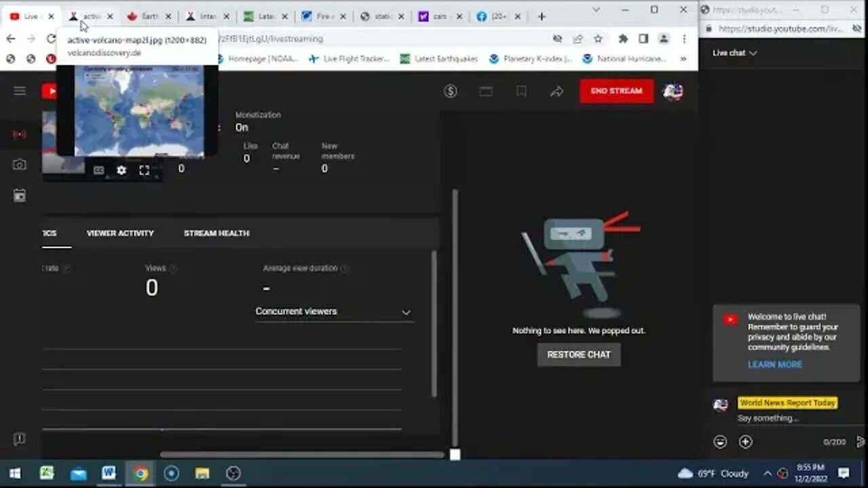Click the analytics panel vertical scrollbar
The image size is (868, 488).
[x=435, y=324]
